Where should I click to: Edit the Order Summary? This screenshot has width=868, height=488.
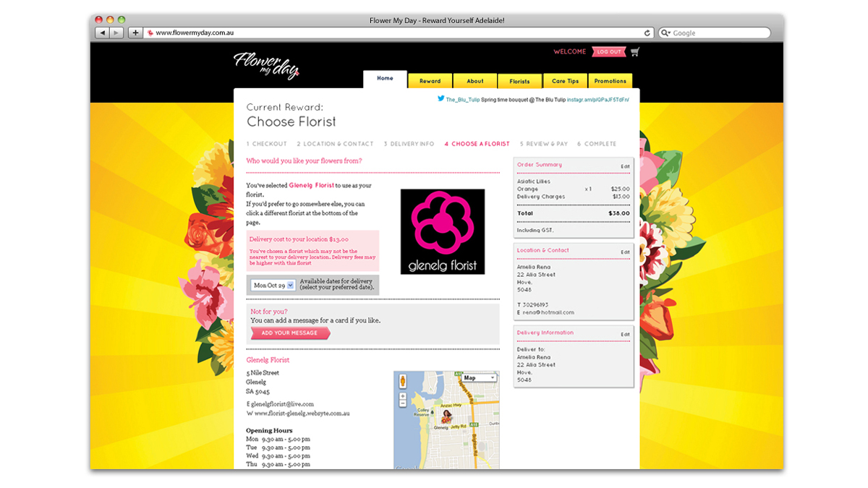click(625, 167)
